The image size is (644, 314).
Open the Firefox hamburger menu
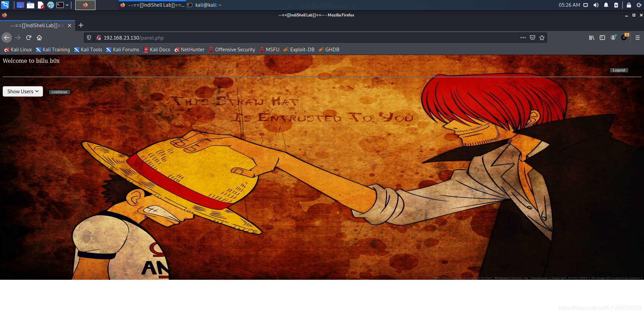[x=638, y=38]
